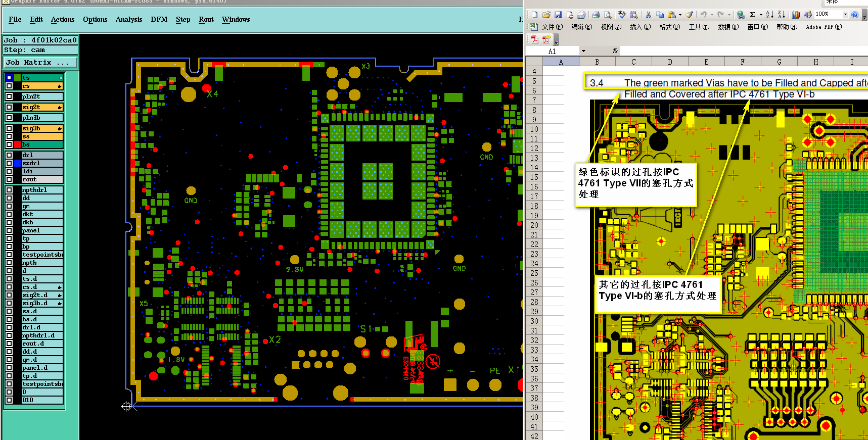Screen dimensions: 868x440
Task: Sort ascending with the A-Z icon
Action: [769, 15]
